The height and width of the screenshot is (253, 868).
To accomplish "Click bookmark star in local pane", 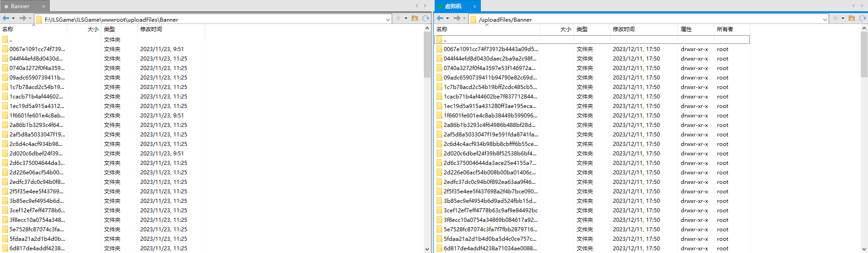I will tap(398, 19).
